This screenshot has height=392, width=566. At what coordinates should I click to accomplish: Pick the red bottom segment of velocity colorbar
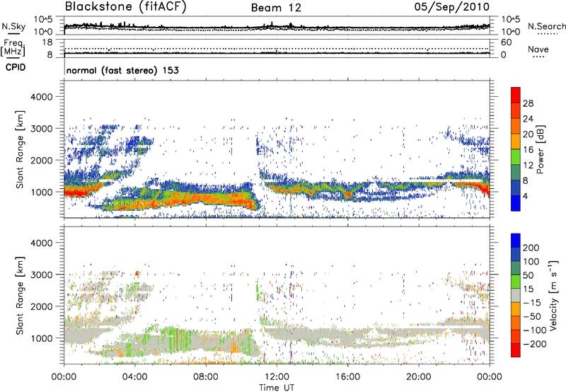coord(516,350)
